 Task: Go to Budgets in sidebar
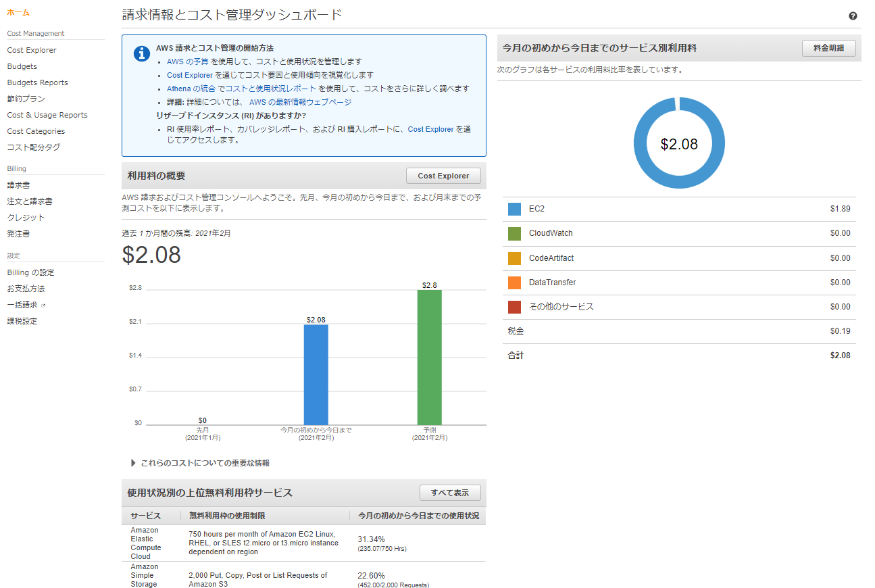click(x=22, y=66)
